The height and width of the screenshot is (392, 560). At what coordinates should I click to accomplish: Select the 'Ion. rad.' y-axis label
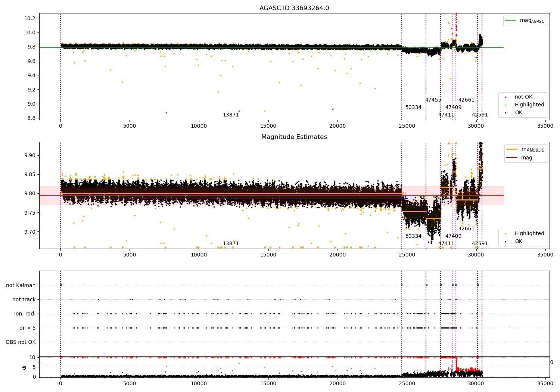pyautogui.click(x=25, y=314)
